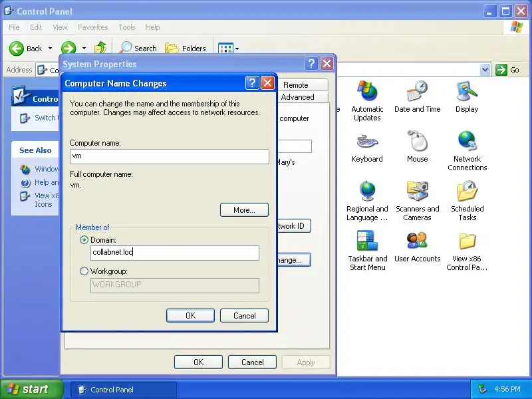The height and width of the screenshot is (399, 532).
Task: Click the Network ID button in System Properties
Action: click(x=294, y=225)
